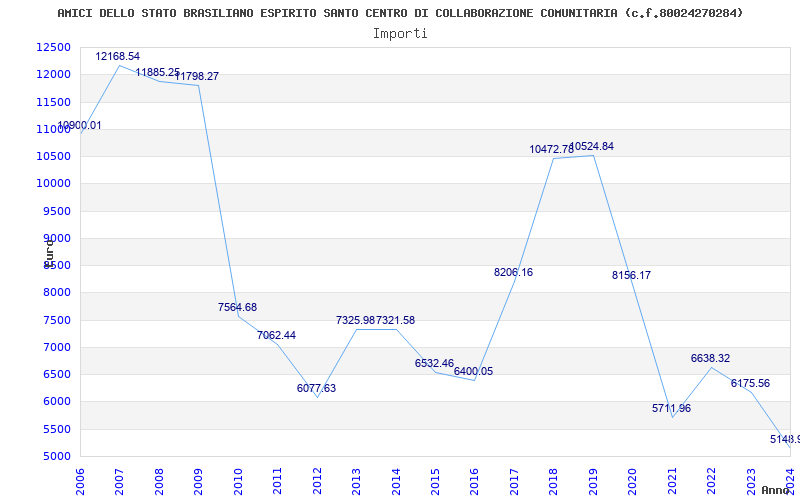Click the chart title AMICI DELLO STATO BRASILIANO
This screenshot has width=800, height=500.
[400, 13]
